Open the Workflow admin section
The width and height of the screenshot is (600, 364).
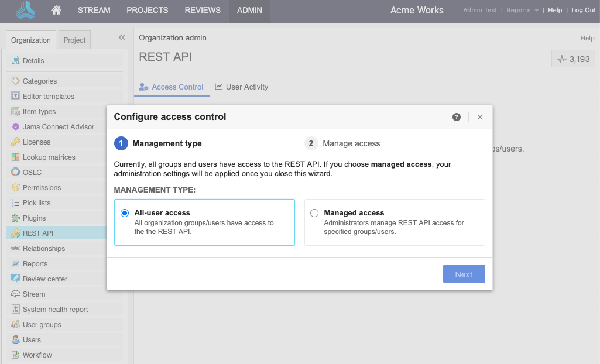click(36, 355)
